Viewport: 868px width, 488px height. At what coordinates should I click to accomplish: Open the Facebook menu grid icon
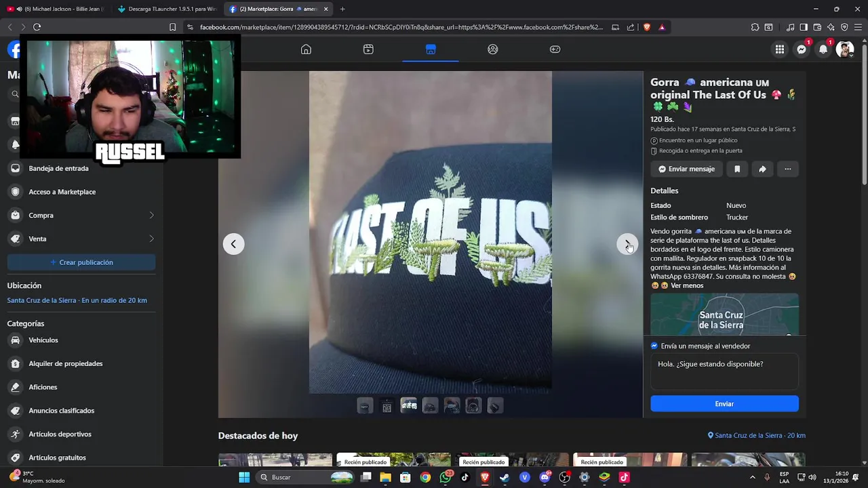point(780,49)
